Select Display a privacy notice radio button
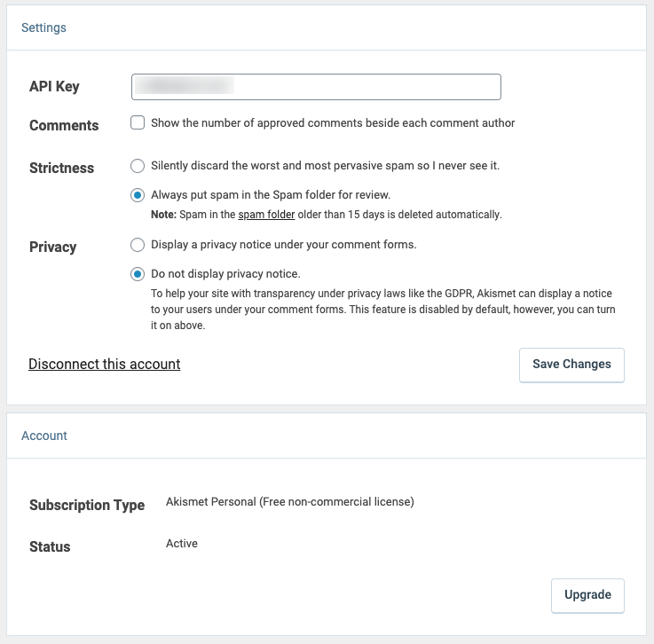Viewport: 654px width, 644px height. [x=138, y=244]
